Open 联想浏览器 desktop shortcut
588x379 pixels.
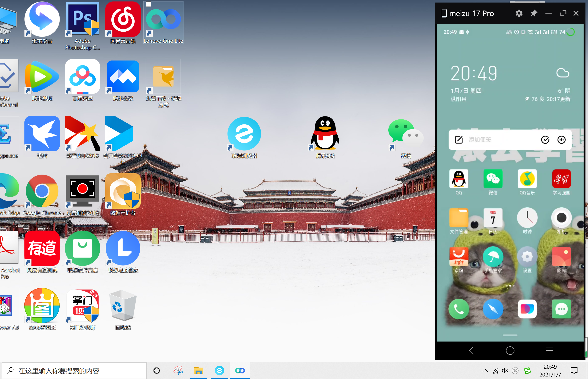(244, 137)
